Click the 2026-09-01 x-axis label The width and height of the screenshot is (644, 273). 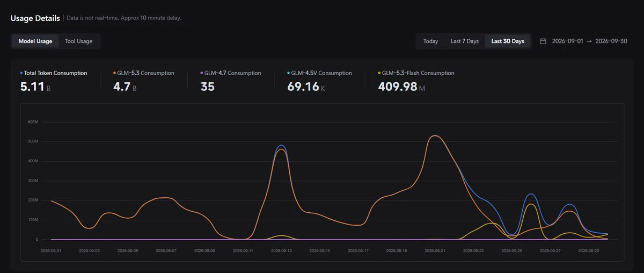[52, 250]
